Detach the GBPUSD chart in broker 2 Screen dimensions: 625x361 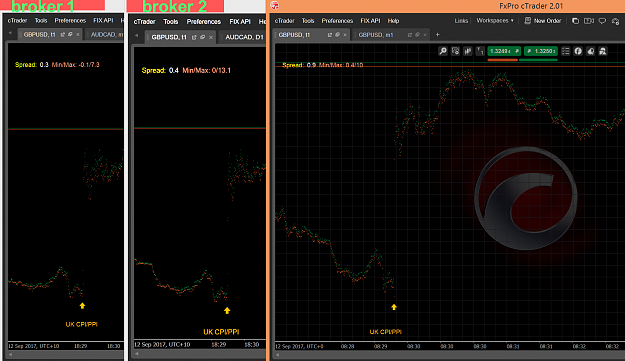point(194,37)
